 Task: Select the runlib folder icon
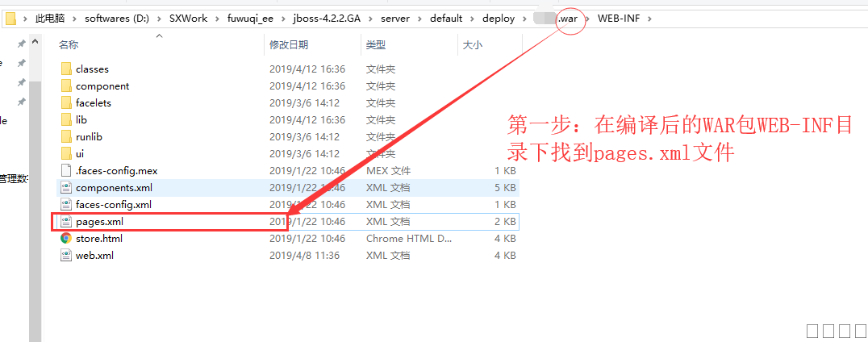click(66, 137)
